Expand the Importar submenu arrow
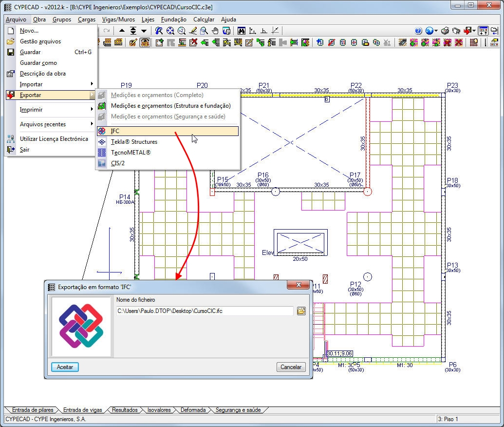The width and height of the screenshot is (504, 427). 92,84
